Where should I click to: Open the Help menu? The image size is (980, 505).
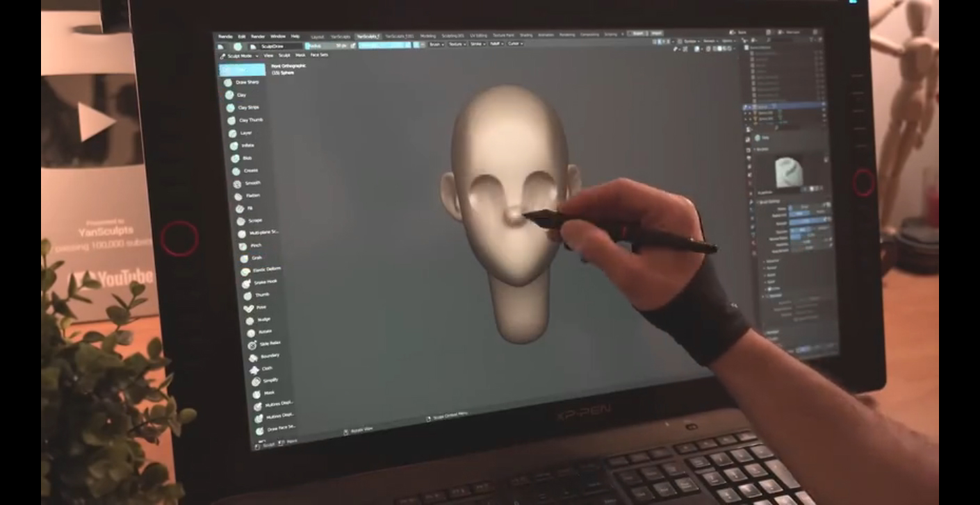tap(295, 36)
